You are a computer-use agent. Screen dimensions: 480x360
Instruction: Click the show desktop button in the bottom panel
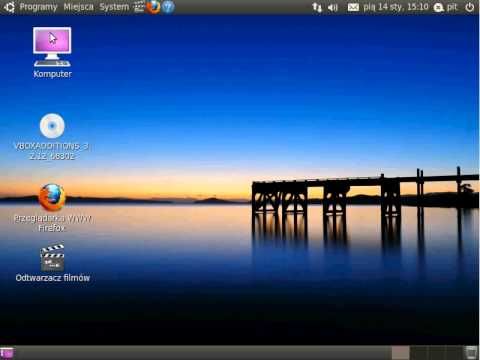pyautogui.click(x=7, y=353)
